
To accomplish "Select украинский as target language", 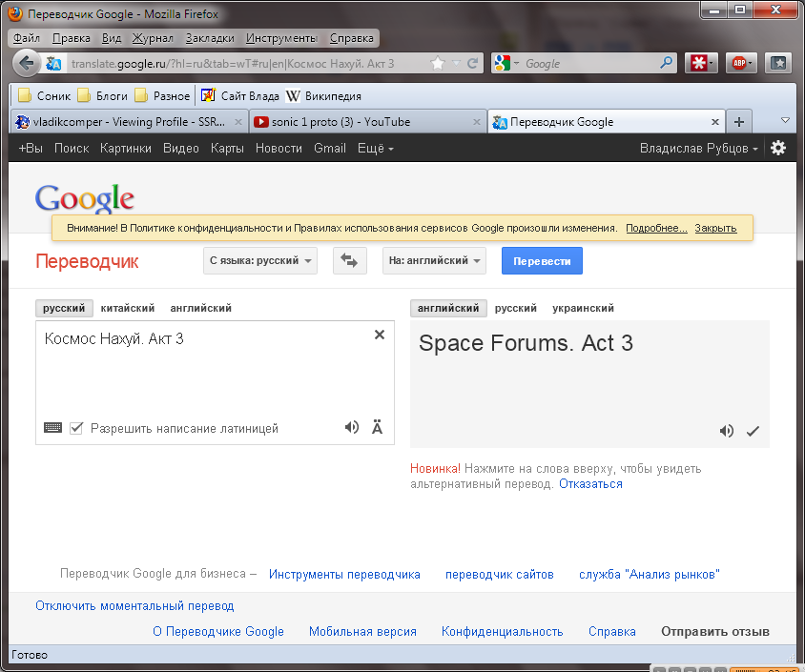I will [583, 308].
